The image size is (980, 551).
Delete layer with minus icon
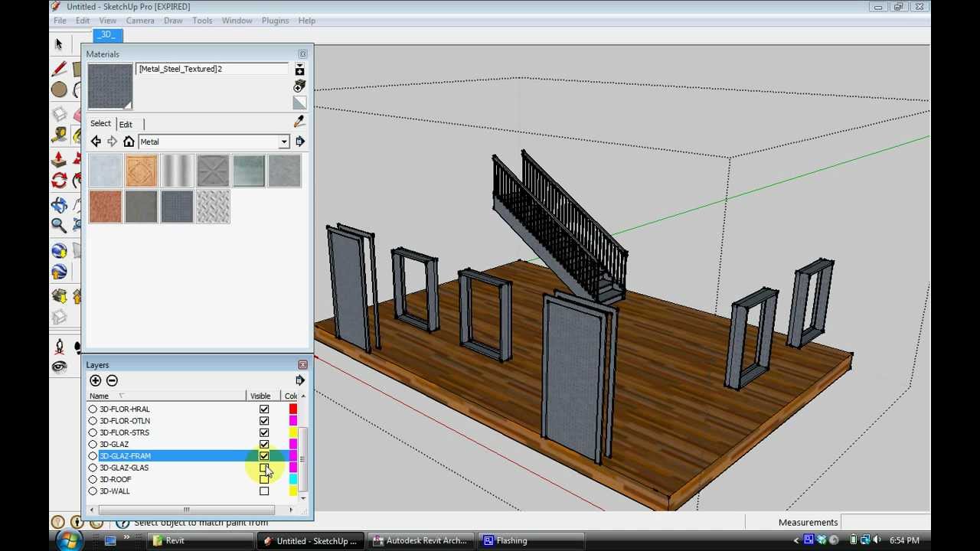coord(112,380)
